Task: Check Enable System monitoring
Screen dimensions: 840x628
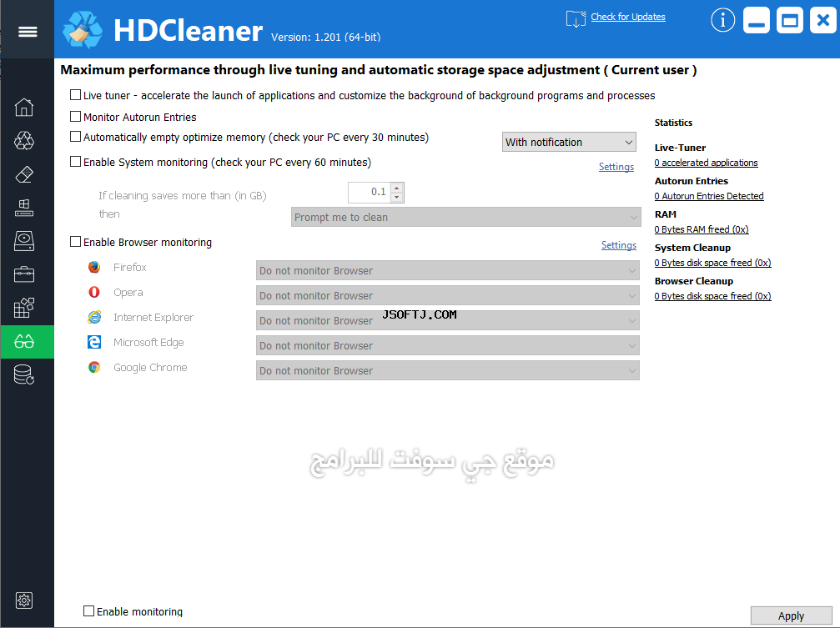Action: tap(76, 161)
